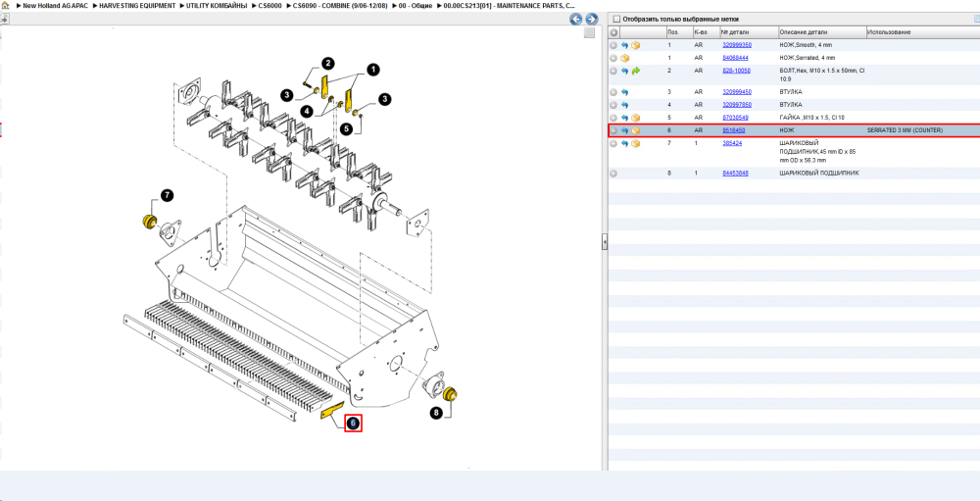Open part number link 385424
This screenshot has height=501, width=980.
pos(732,143)
